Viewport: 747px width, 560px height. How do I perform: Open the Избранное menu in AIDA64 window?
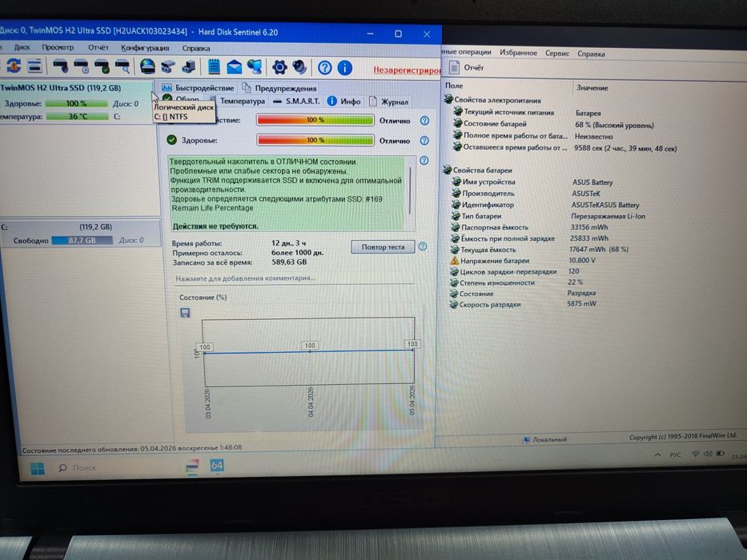pyautogui.click(x=518, y=53)
